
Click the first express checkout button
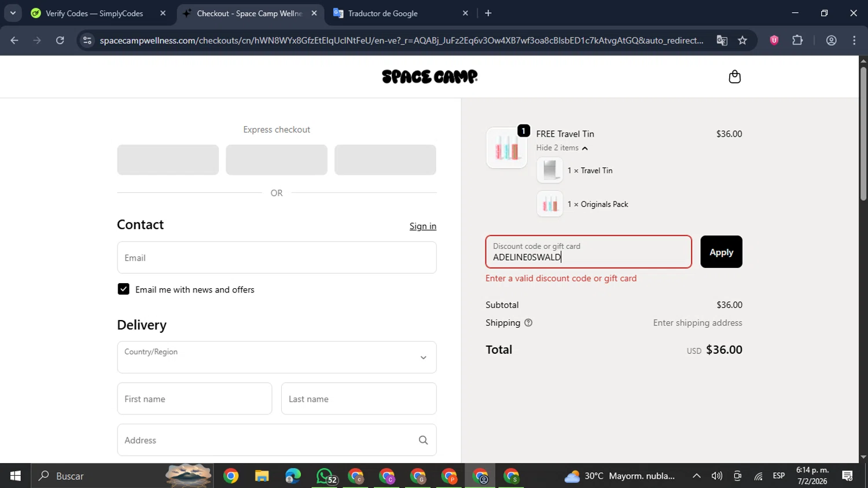point(168,160)
